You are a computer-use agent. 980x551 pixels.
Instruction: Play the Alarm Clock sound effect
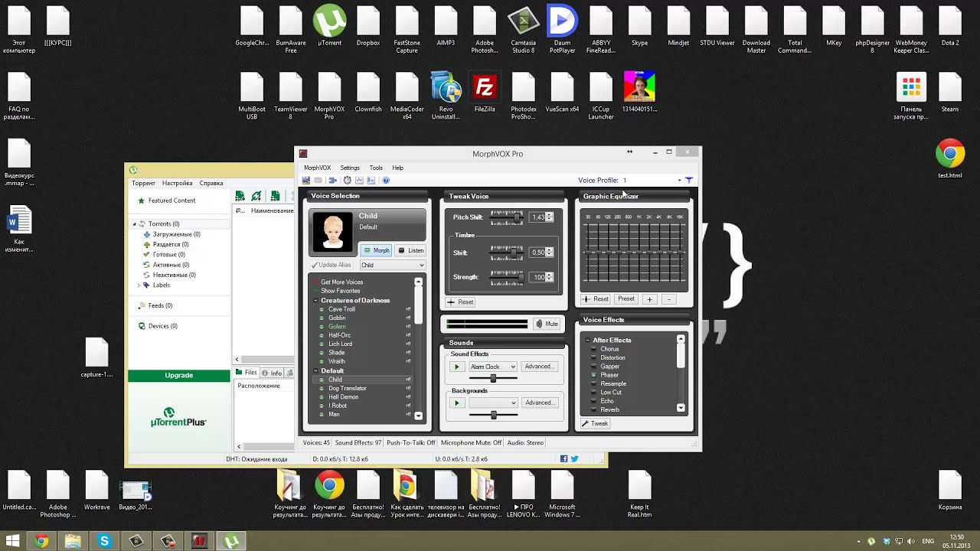tap(456, 367)
